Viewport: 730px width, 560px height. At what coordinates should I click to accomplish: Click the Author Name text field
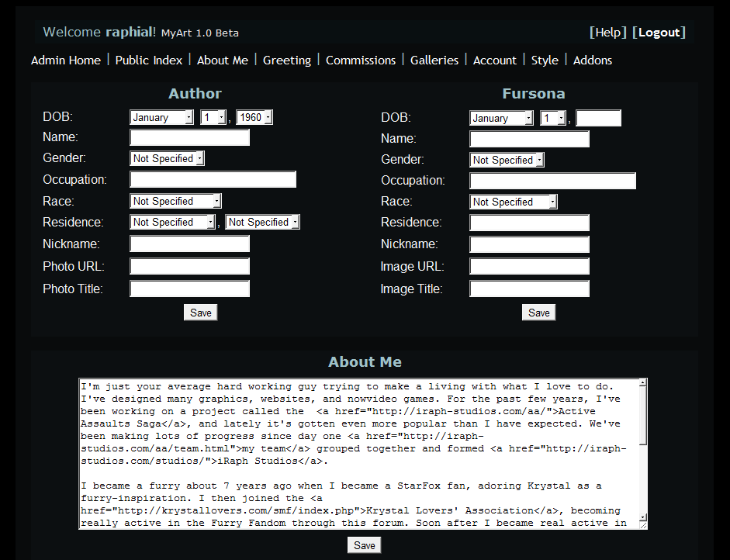tap(189, 138)
